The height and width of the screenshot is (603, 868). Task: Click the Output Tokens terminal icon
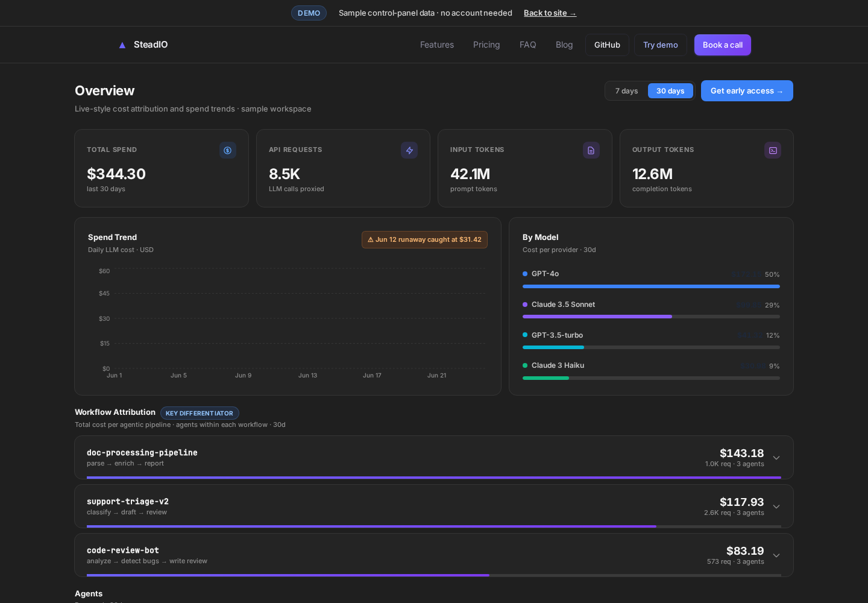(773, 150)
